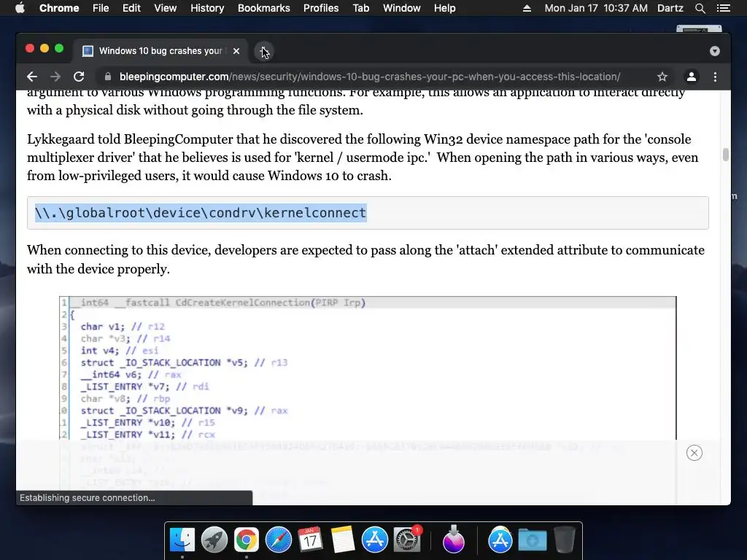The height and width of the screenshot is (560, 747).
Task: Open the Apple menu
Action: coord(20,8)
